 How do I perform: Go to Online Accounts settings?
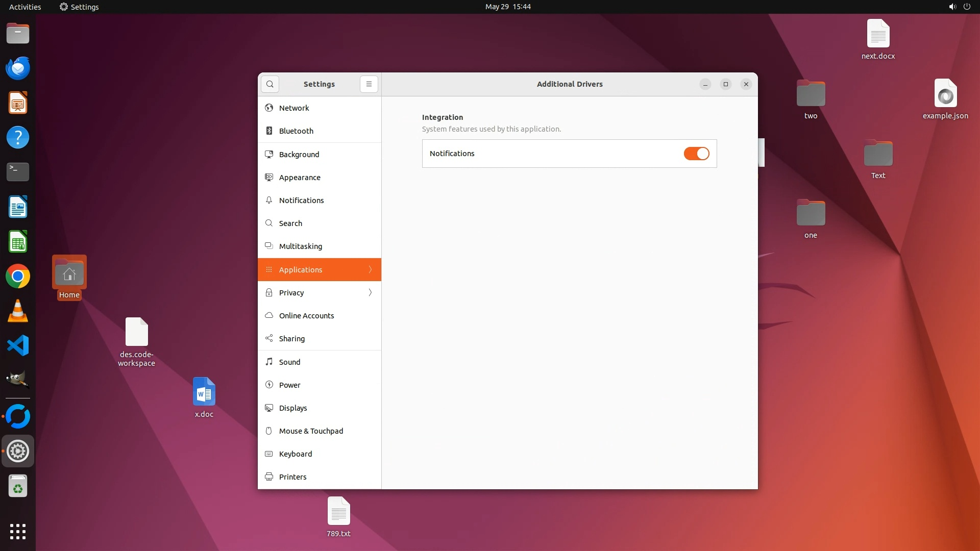[306, 316]
